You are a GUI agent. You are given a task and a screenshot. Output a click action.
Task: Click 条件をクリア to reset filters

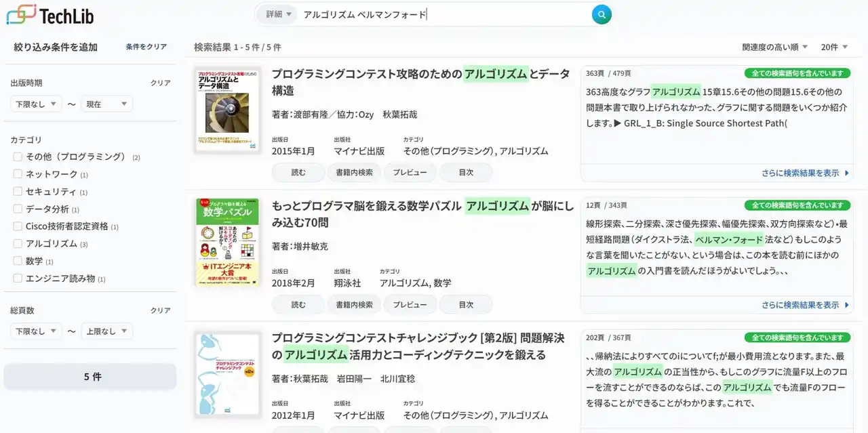click(146, 47)
